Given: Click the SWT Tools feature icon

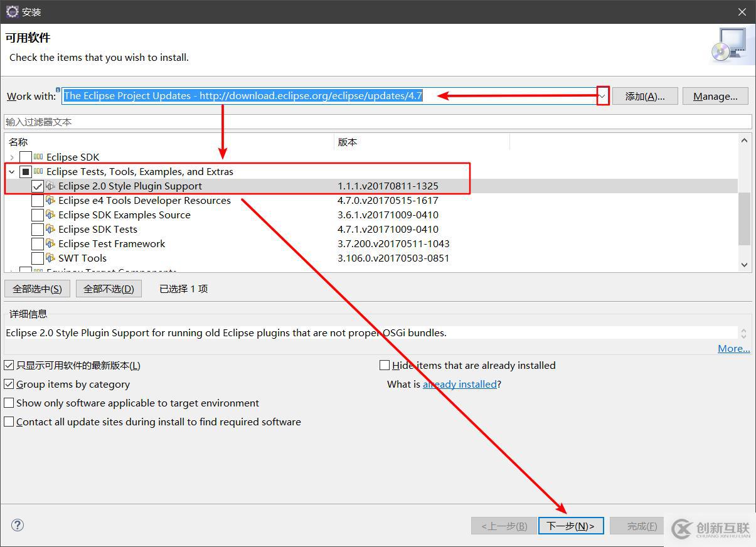Looking at the screenshot, I should coord(51,258).
